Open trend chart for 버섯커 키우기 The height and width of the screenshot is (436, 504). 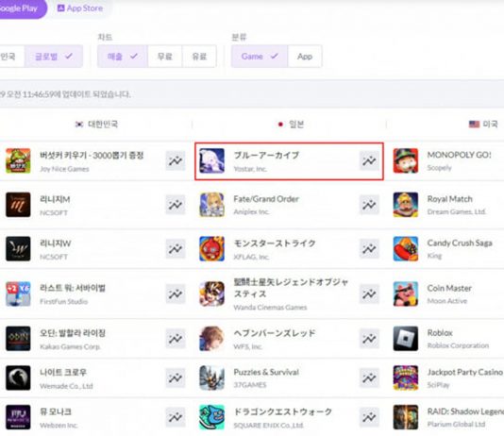coord(176,160)
